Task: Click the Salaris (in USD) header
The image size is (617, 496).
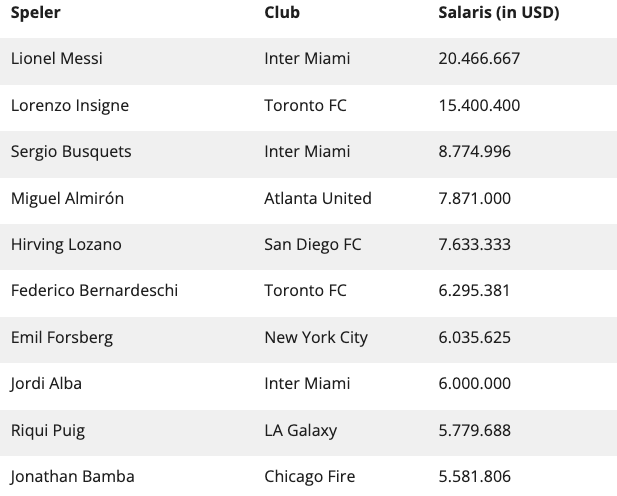Action: [x=499, y=13]
